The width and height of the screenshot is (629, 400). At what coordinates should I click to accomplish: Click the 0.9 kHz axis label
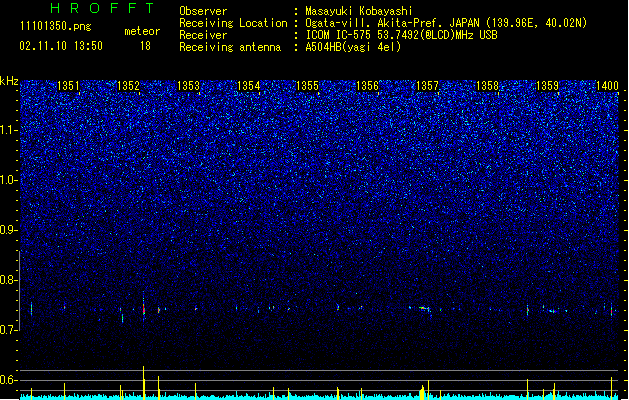click(x=9, y=230)
